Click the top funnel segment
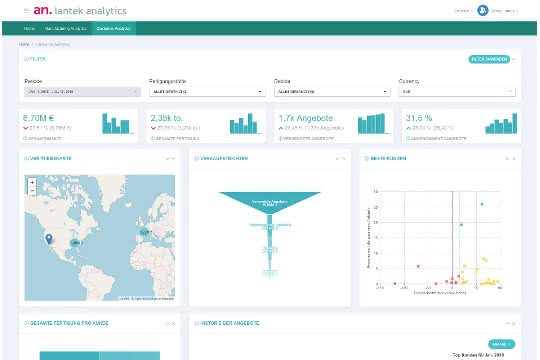This screenshot has width=540, height=360. [x=270, y=203]
